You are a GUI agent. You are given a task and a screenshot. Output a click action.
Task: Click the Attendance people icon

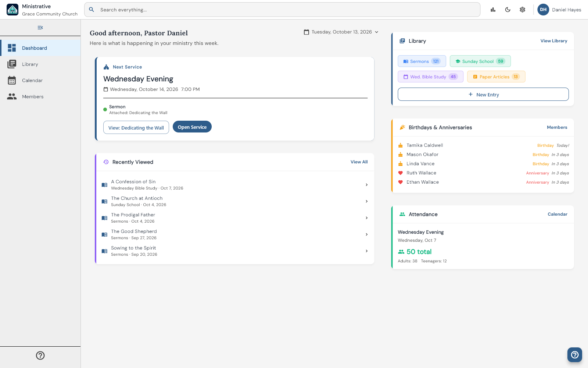coord(402,214)
